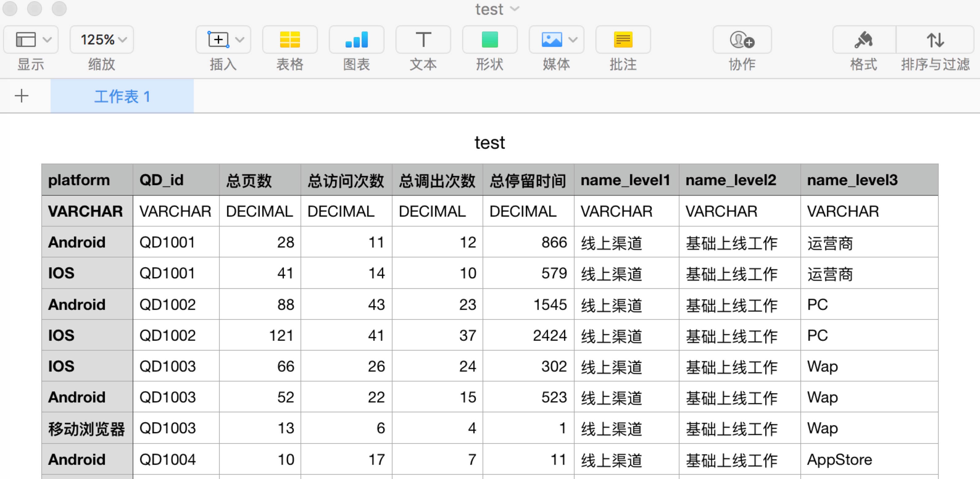Image resolution: width=980 pixels, height=479 pixels.
Task: Open the Media (媒体) dropdown
Action: (x=556, y=40)
